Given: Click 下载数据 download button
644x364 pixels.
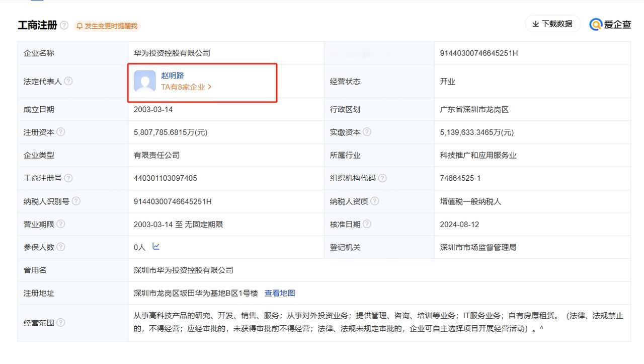Looking at the screenshot, I should tap(552, 24).
